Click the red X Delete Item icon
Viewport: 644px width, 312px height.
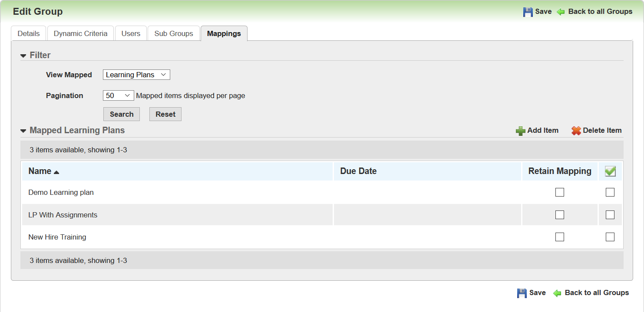click(576, 131)
